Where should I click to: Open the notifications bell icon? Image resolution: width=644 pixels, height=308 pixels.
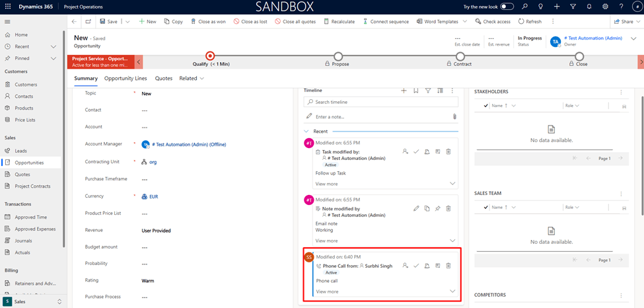[589, 7]
